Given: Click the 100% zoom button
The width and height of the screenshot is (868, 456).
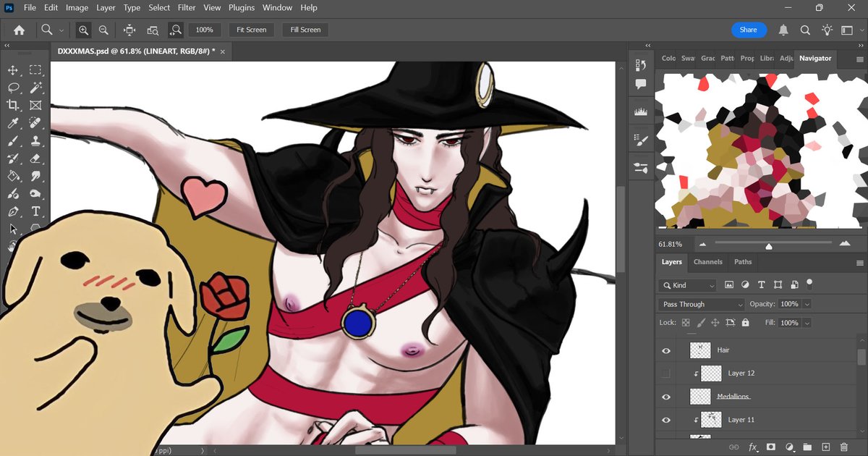Looking at the screenshot, I should 205,30.
